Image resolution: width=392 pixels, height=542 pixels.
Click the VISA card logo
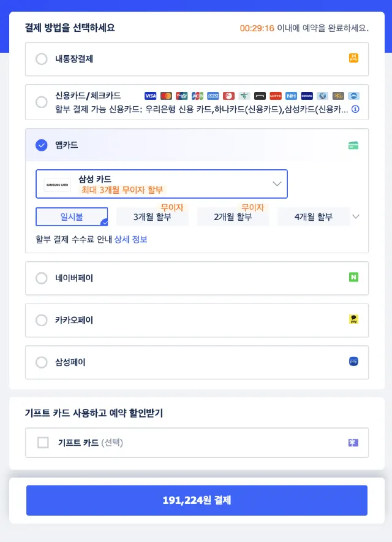(151, 96)
